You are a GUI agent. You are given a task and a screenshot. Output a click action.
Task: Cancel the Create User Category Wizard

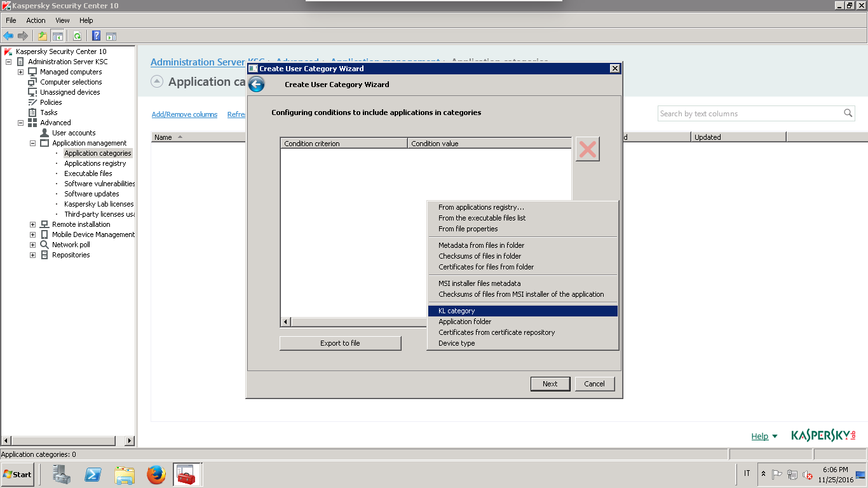[595, 384]
